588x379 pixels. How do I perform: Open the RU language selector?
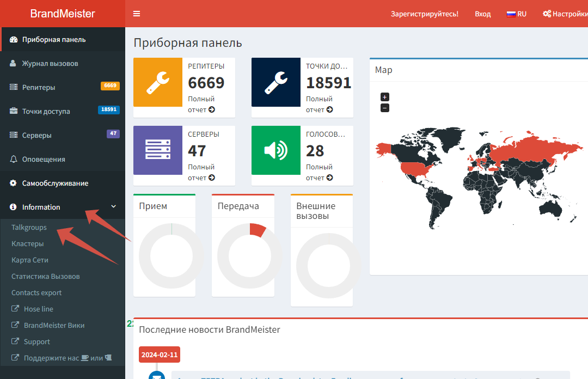pos(516,14)
